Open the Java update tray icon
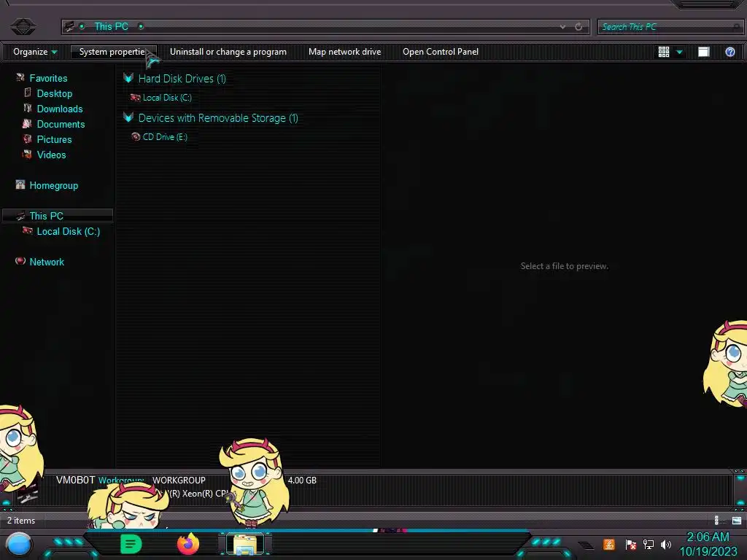747x560 pixels. coord(609,544)
